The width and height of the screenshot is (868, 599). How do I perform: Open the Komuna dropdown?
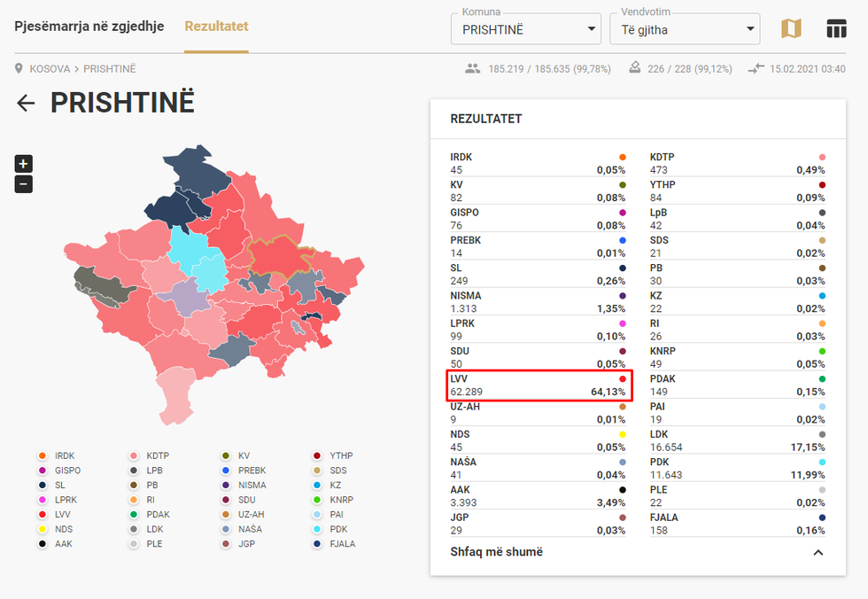click(x=526, y=29)
